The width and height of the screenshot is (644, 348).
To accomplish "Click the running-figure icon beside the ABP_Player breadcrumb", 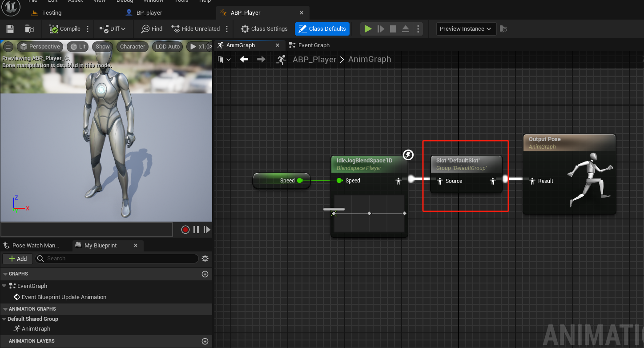I will tap(281, 60).
